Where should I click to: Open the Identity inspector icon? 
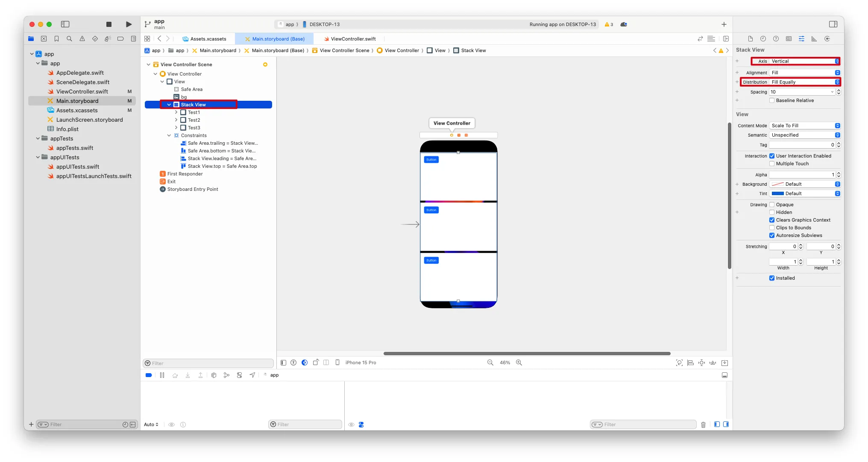click(x=789, y=39)
